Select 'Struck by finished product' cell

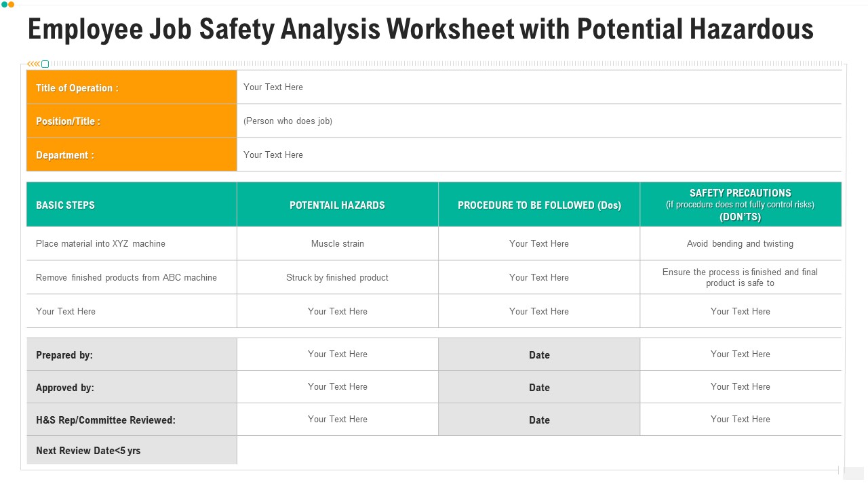pos(337,277)
